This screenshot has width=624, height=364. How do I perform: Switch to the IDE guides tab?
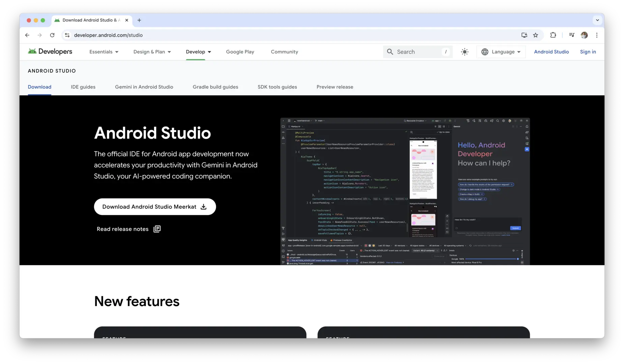[83, 87]
